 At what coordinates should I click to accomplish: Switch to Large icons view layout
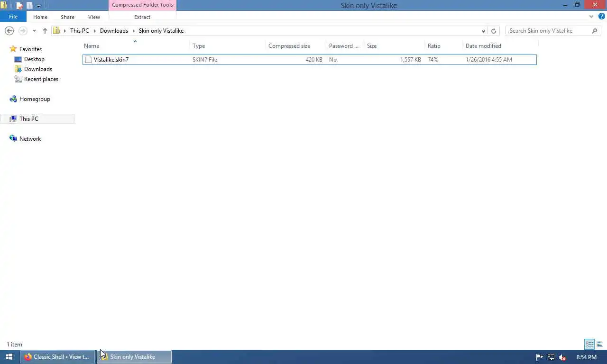(600, 345)
